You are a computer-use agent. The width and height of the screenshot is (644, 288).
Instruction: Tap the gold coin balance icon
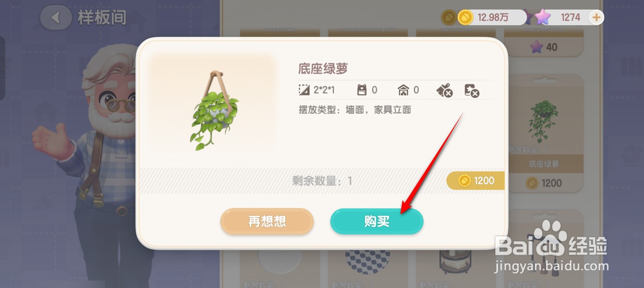click(465, 18)
